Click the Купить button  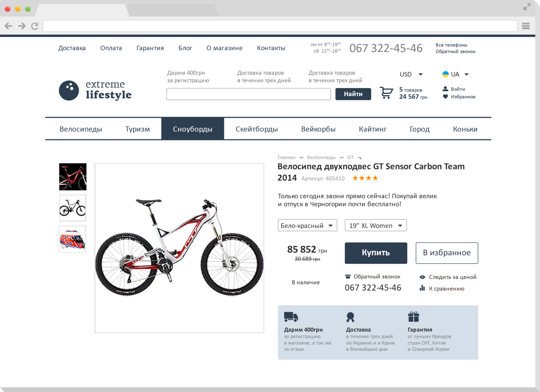coord(376,253)
